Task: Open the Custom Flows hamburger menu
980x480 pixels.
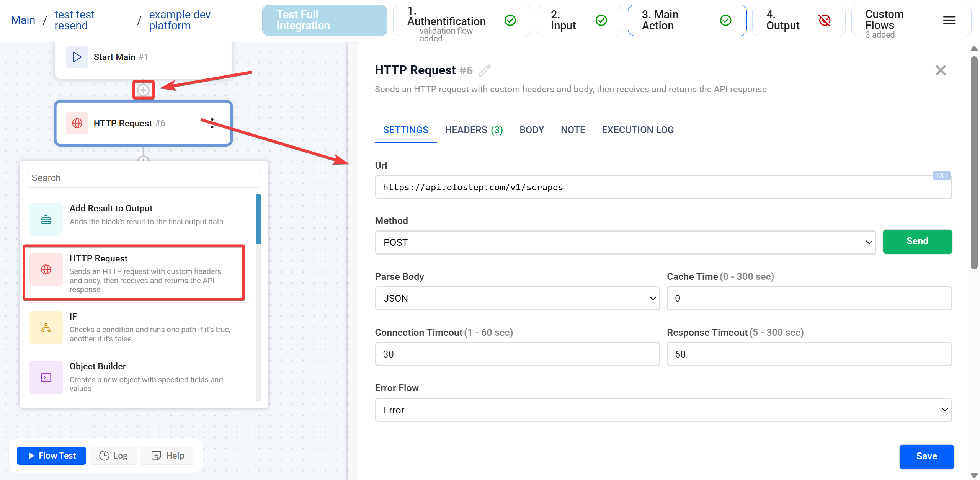Action: (x=949, y=20)
